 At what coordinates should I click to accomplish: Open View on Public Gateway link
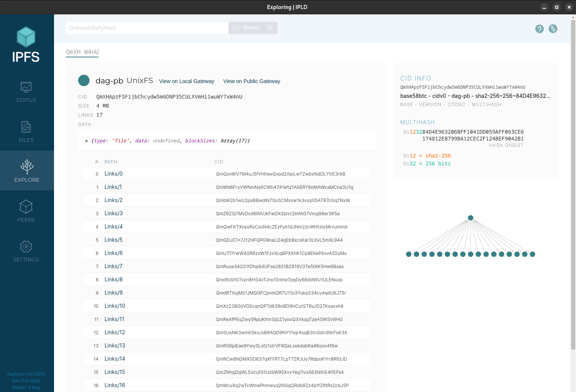pyautogui.click(x=252, y=81)
